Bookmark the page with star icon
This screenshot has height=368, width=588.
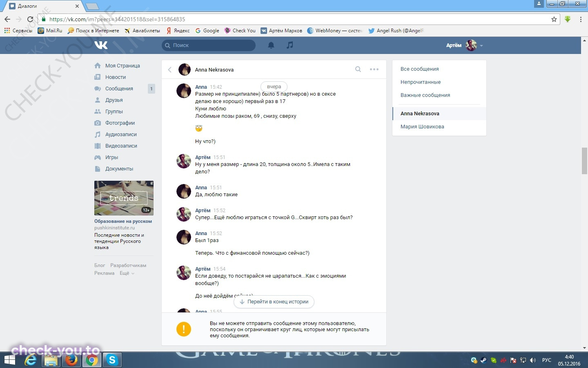pyautogui.click(x=554, y=19)
